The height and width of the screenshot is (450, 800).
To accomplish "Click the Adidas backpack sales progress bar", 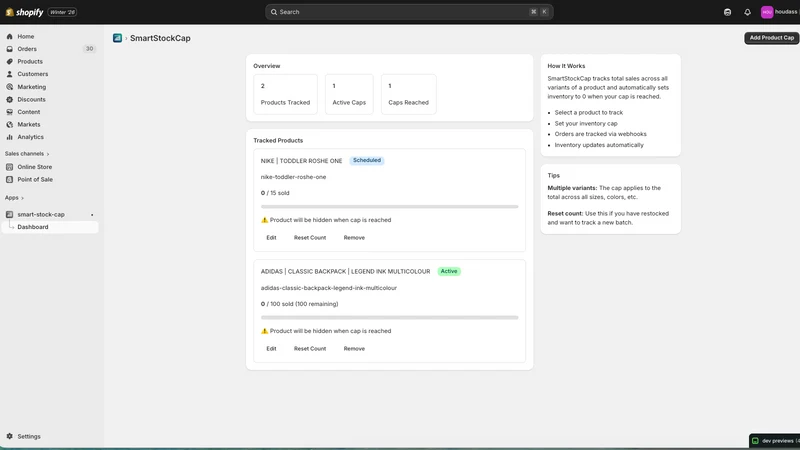I will pyautogui.click(x=389, y=317).
